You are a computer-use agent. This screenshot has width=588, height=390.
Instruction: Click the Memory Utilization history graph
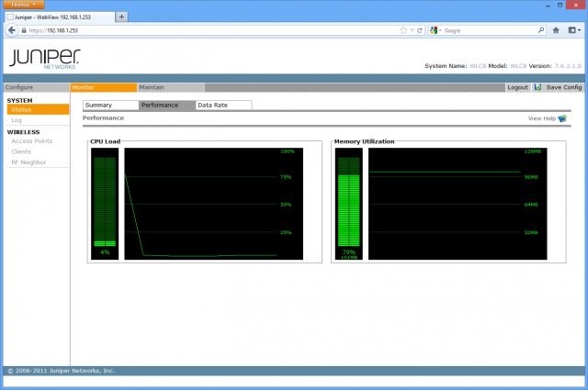458,204
